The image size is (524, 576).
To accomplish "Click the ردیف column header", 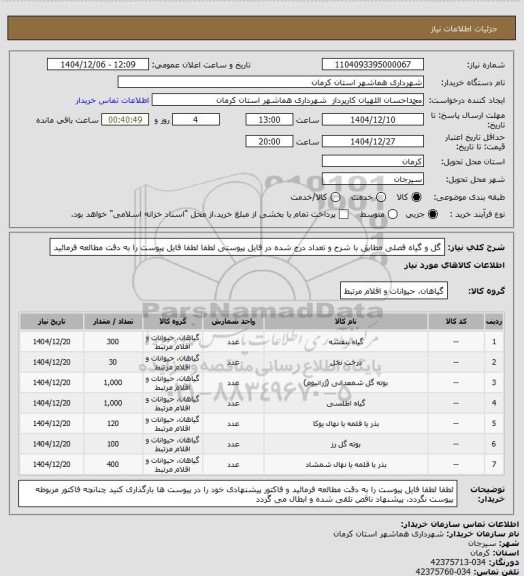I will [494, 322].
